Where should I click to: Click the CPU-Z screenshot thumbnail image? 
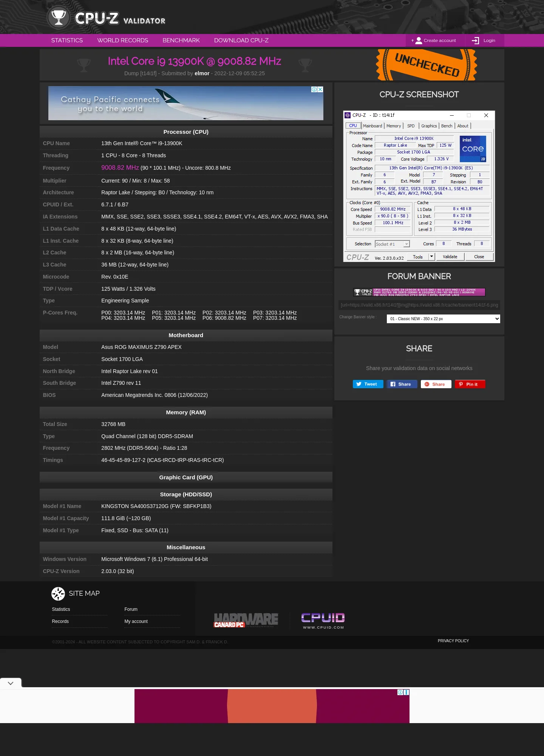click(419, 186)
